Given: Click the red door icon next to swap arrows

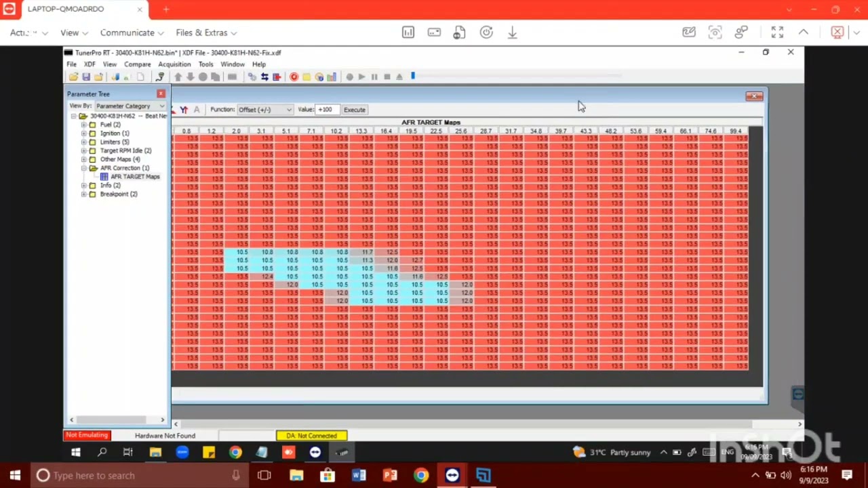Looking at the screenshot, I should tap(277, 77).
